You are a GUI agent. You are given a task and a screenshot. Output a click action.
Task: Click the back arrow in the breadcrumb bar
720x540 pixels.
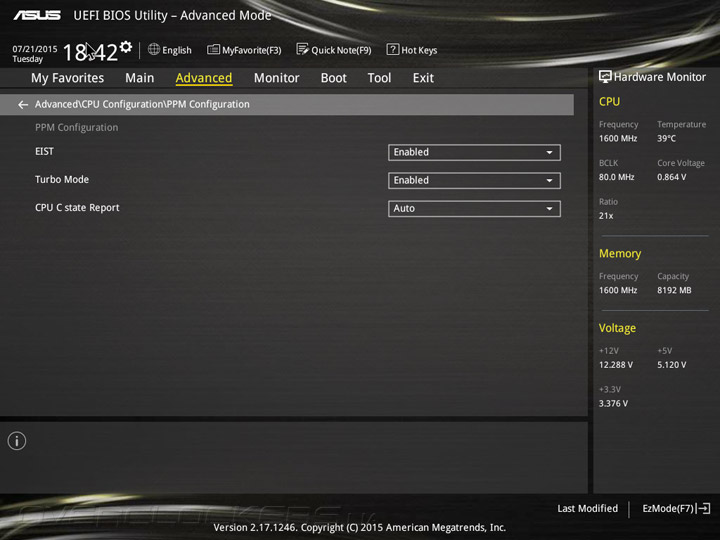click(23, 105)
